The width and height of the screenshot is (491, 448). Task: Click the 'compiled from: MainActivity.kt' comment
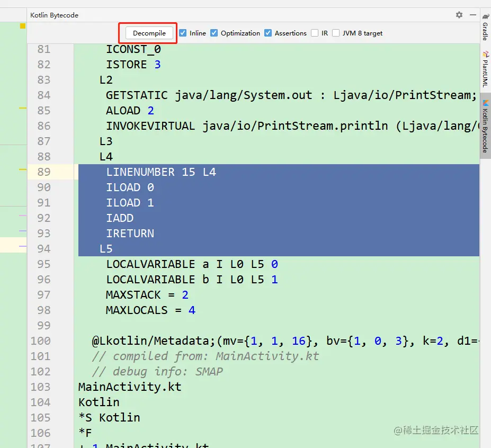point(206,356)
